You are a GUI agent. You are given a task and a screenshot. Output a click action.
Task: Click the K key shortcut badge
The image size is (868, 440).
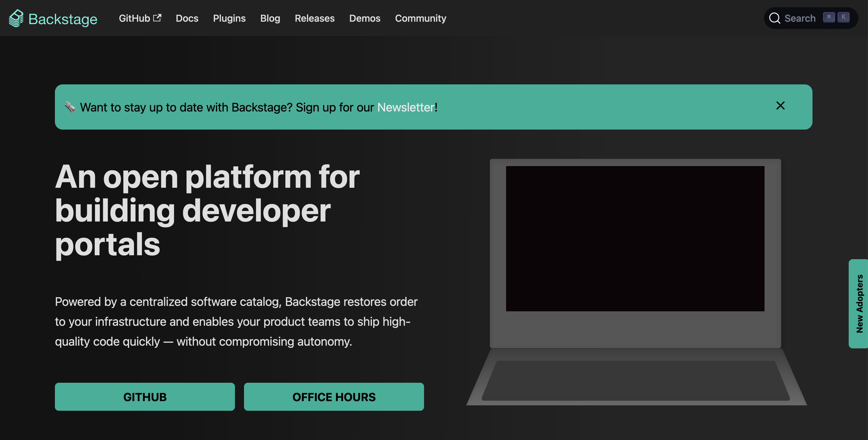(843, 17)
